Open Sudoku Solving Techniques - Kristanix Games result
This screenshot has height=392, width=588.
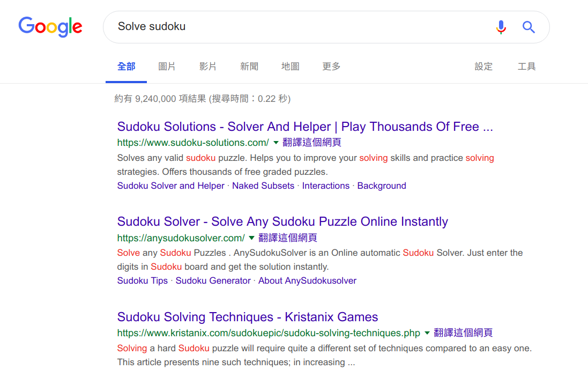click(x=248, y=317)
